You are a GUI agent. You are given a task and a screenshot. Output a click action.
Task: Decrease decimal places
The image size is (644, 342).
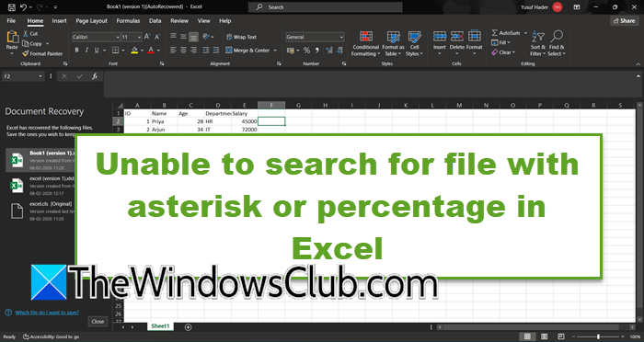tap(339, 50)
